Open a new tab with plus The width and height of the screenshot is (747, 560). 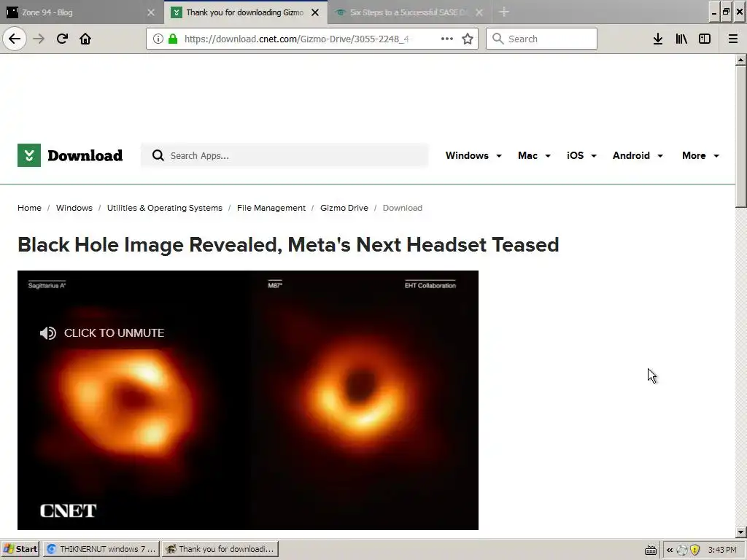tap(504, 12)
